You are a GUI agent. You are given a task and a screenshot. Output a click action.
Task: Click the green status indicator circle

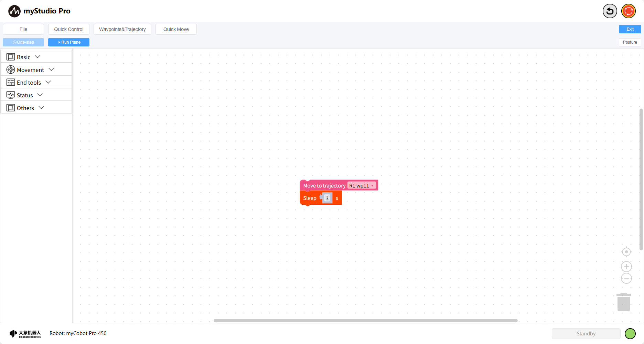tap(630, 333)
